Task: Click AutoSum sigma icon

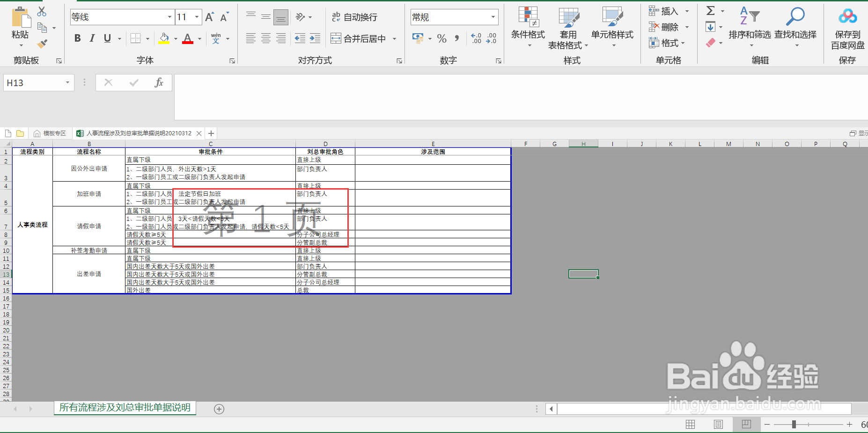Action: point(710,11)
